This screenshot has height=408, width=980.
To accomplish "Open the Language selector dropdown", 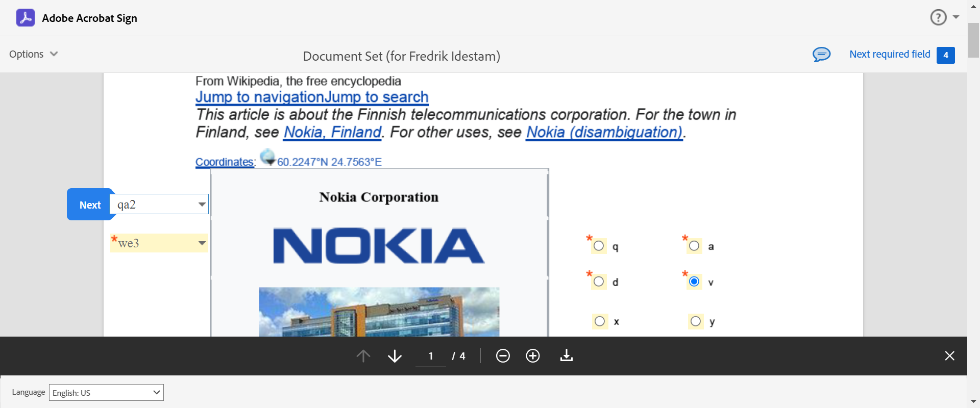I will pyautogui.click(x=106, y=393).
